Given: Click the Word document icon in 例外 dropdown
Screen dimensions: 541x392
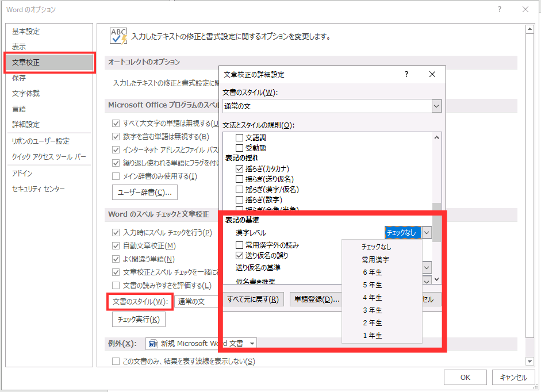Looking at the screenshot, I should [x=152, y=344].
